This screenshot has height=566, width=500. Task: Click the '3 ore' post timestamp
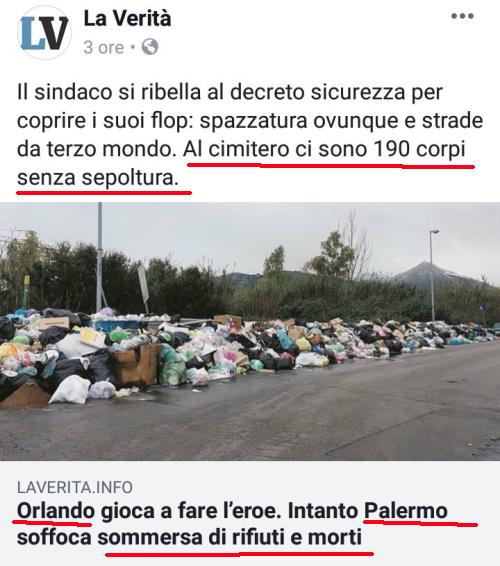pos(104,47)
